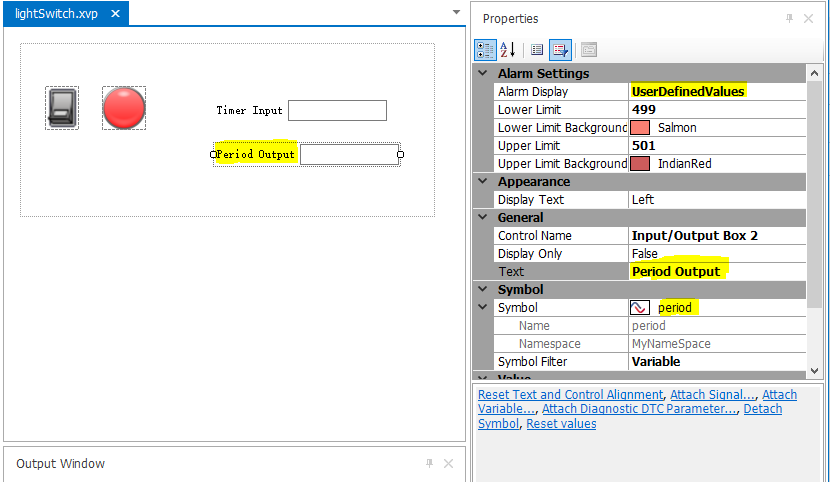Open the document tabs dropdown arrow
This screenshot has height=482, width=830.
click(456, 12)
